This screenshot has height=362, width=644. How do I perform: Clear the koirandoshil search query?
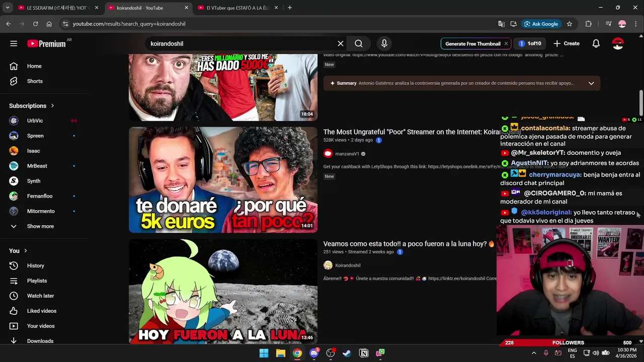341,44
